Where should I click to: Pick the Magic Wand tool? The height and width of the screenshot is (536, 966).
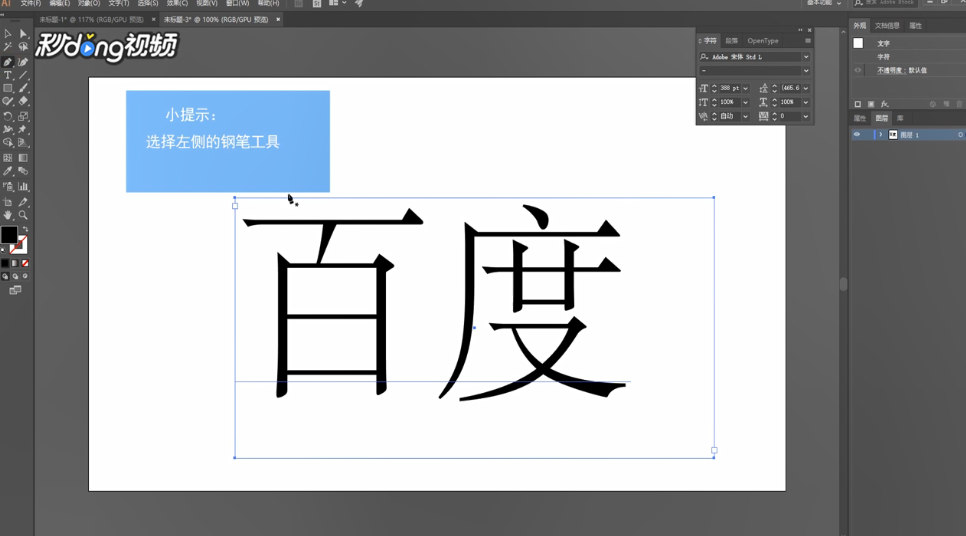[8, 47]
